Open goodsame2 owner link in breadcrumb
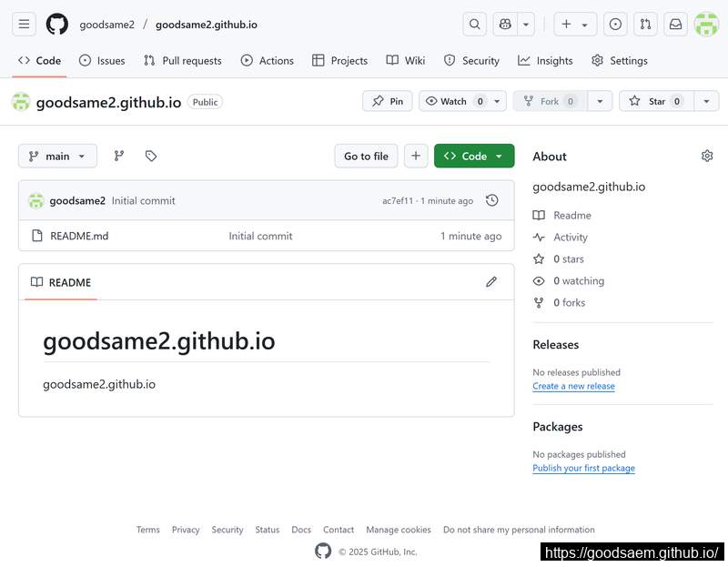Viewport: 728px width, 567px height. (106, 25)
